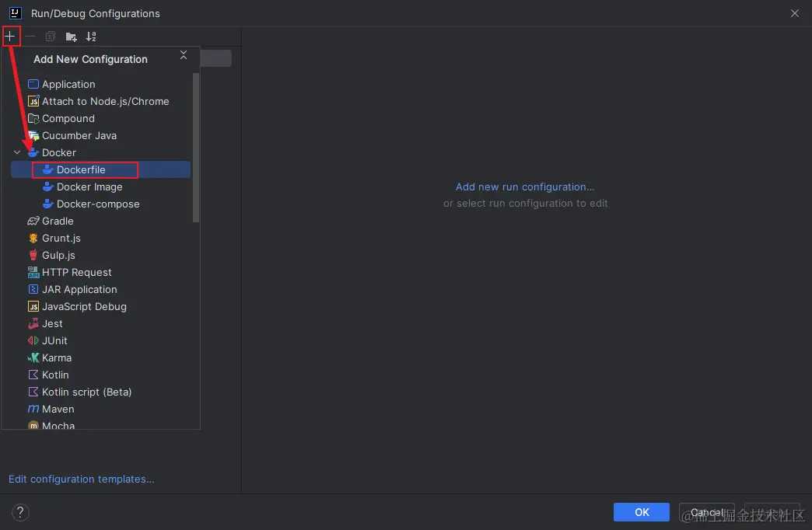
Task: Click the Docker Image whale icon
Action: 47,187
